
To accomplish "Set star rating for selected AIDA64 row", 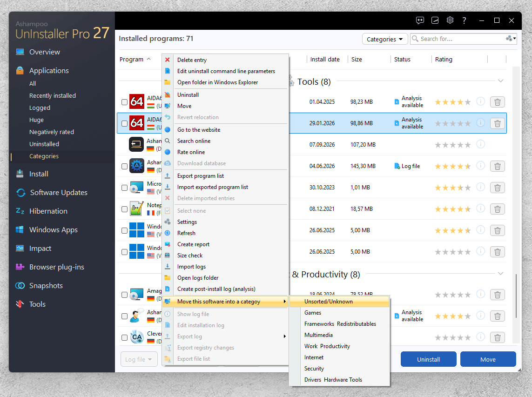I will [452, 123].
